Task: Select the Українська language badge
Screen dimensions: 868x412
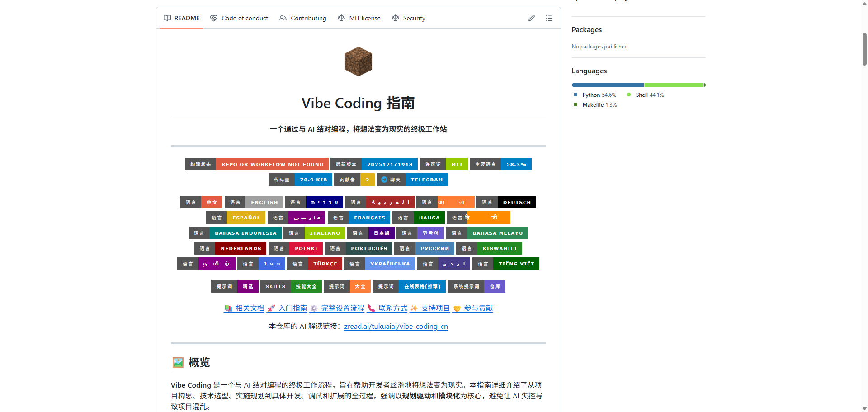Action: click(x=379, y=264)
